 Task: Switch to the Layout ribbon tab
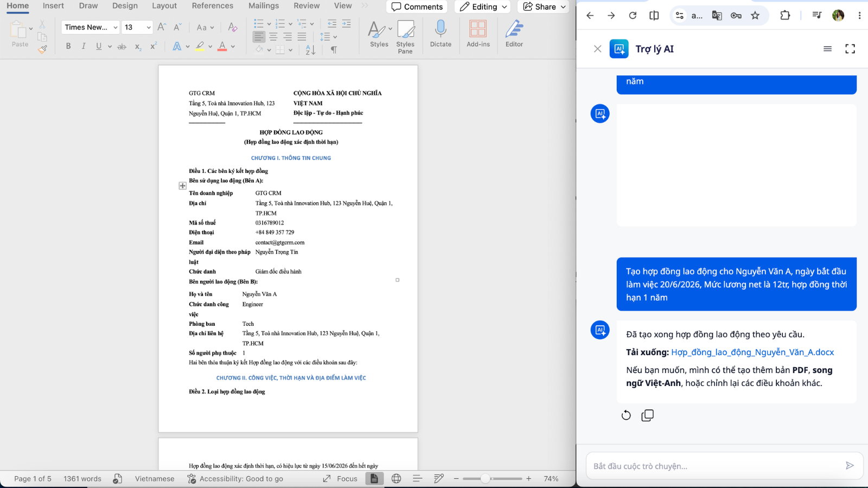tap(164, 6)
